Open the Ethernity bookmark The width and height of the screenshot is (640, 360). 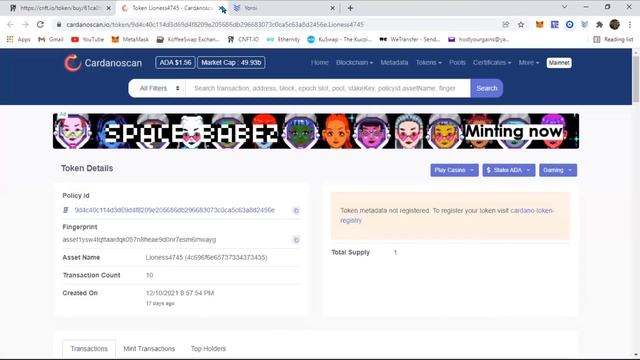(x=283, y=39)
